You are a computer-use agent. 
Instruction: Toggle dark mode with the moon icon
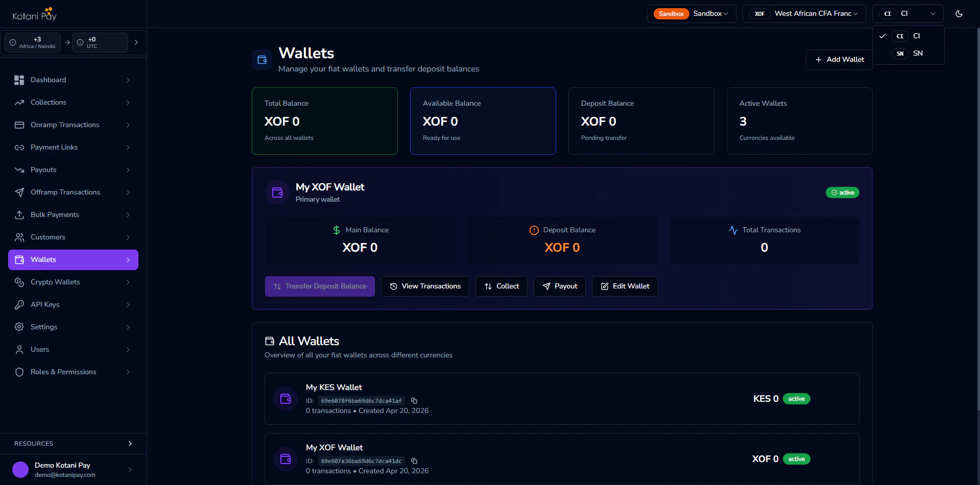coord(959,14)
